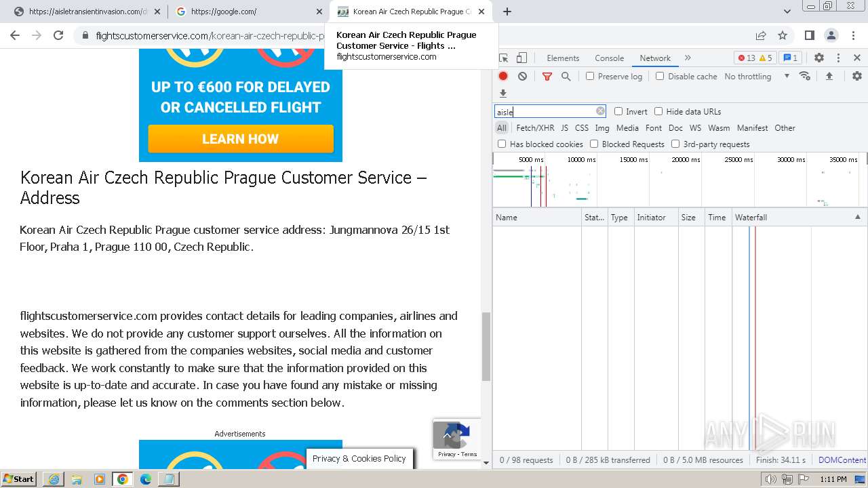Click the errors and warnings counter
Viewport: 868px width, 488px height.
(755, 58)
